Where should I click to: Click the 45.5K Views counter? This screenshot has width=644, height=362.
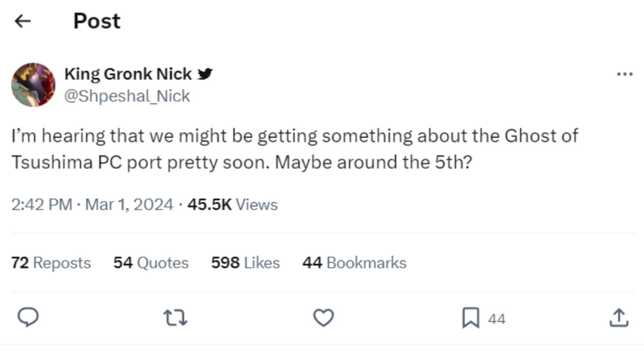tap(233, 204)
